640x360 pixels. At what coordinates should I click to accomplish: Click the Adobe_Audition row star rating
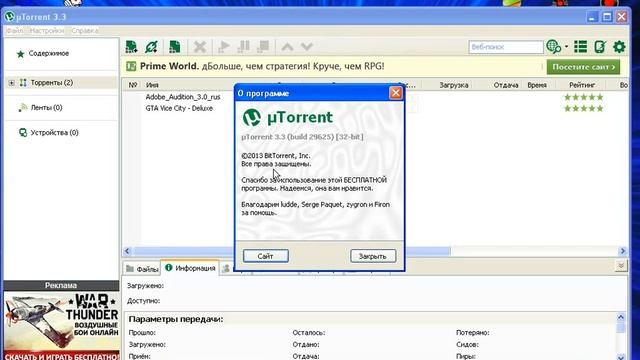point(583,97)
